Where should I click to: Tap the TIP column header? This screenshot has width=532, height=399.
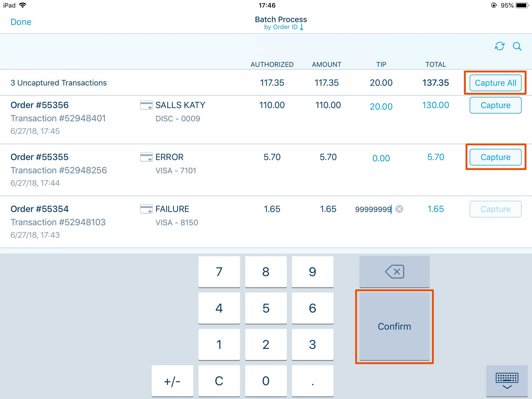(381, 64)
